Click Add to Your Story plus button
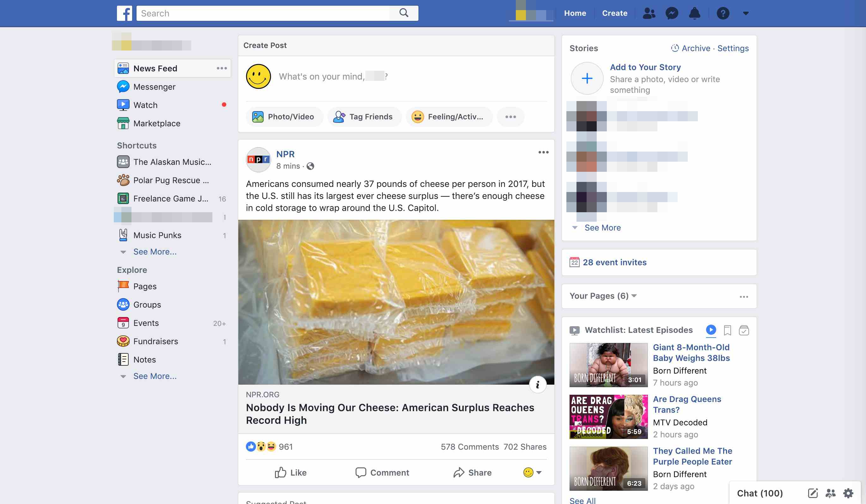The width and height of the screenshot is (866, 504). pos(587,78)
